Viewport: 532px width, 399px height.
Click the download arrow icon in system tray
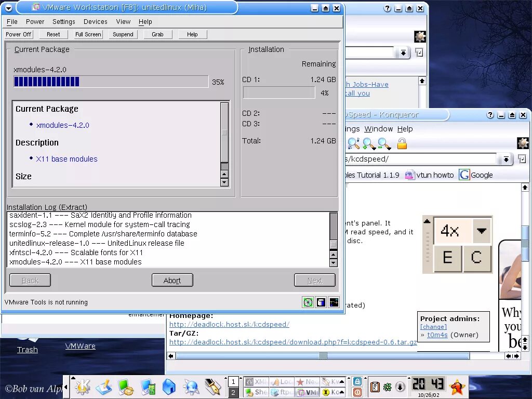[x=400, y=387]
